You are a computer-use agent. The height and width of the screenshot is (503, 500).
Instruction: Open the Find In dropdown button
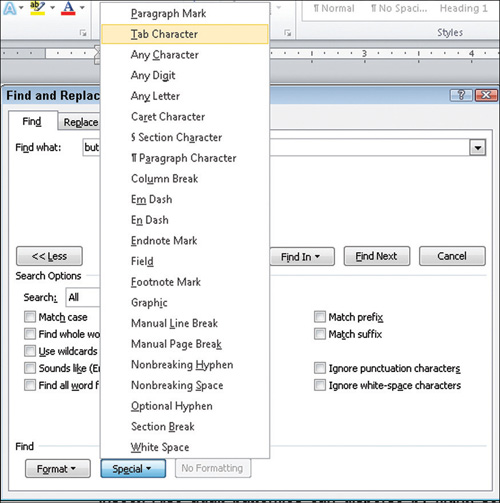301,256
